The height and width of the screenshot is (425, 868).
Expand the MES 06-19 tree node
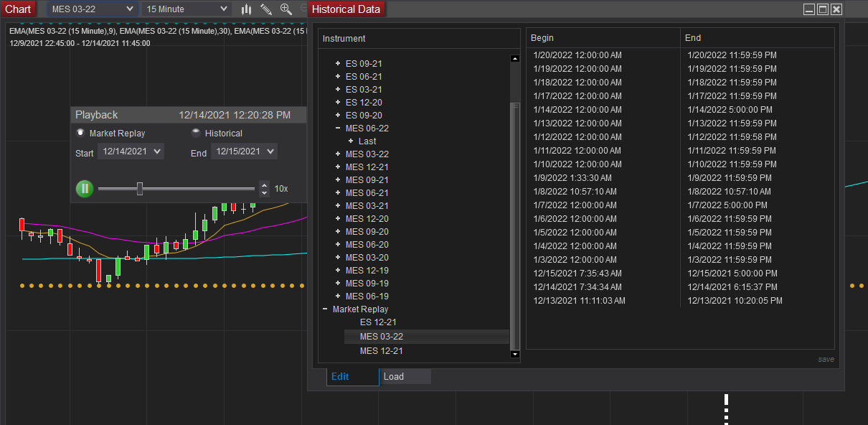point(338,296)
